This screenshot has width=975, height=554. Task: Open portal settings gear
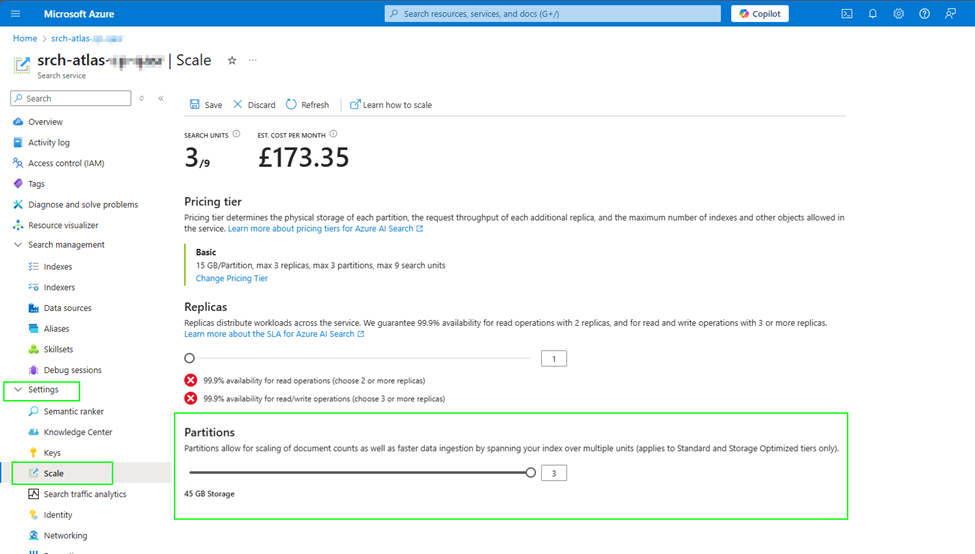pos(899,14)
